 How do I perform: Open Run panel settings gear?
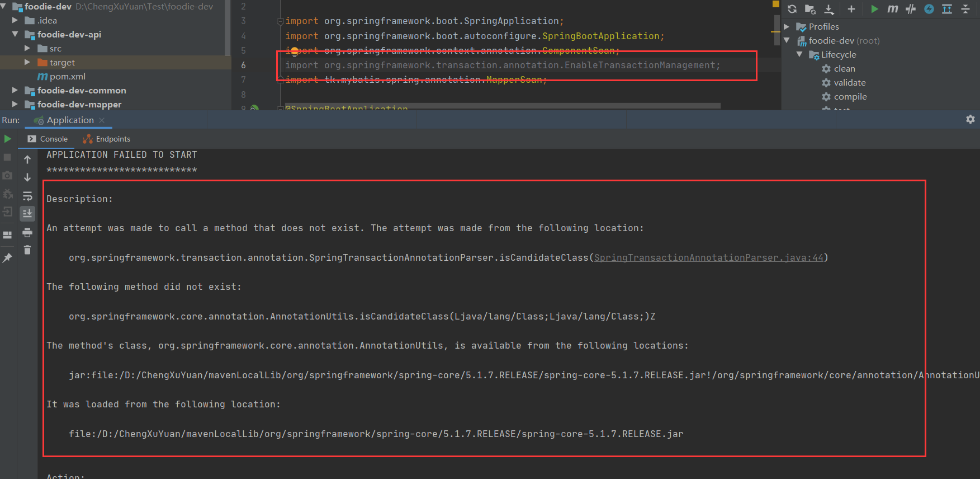pyautogui.click(x=970, y=119)
